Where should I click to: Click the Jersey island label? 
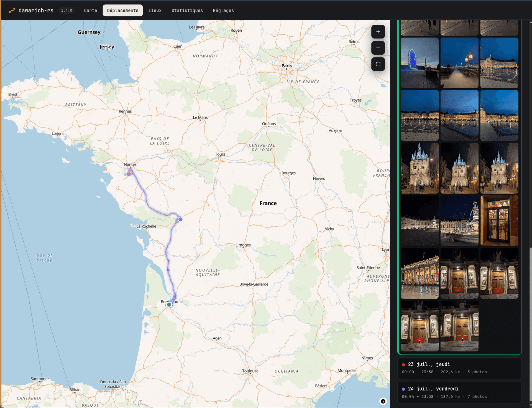tap(107, 47)
